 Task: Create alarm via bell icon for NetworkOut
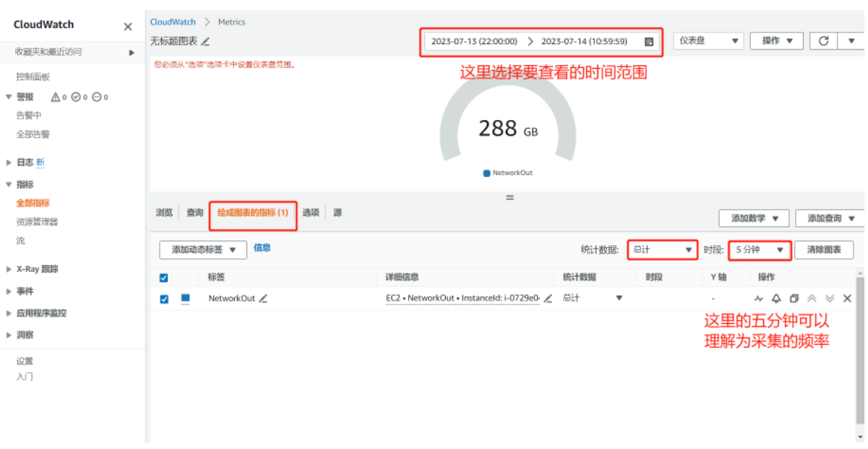click(776, 298)
